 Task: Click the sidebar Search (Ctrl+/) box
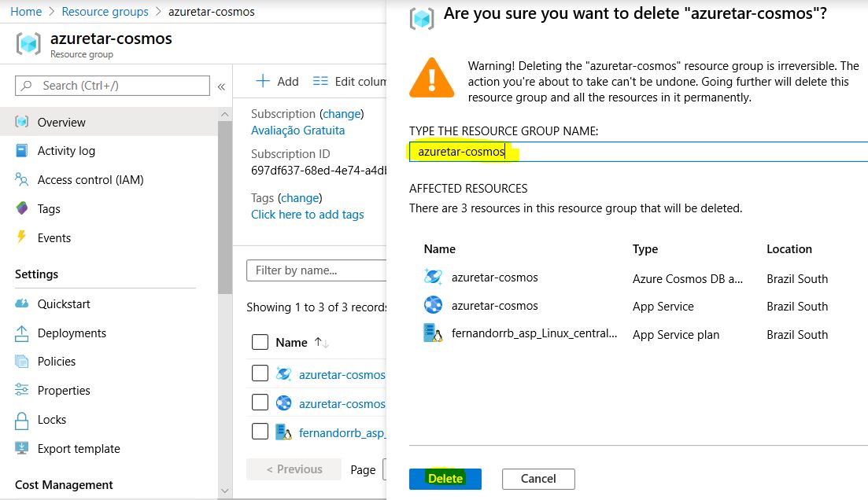click(113, 86)
